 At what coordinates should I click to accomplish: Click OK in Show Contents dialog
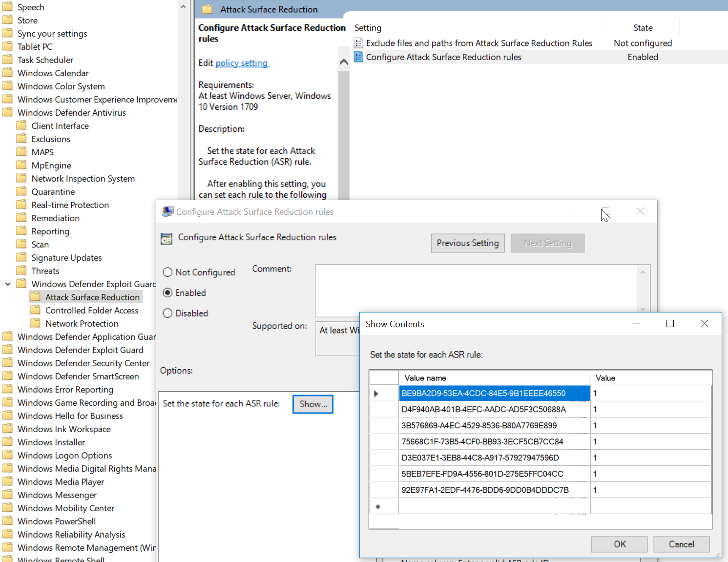619,544
